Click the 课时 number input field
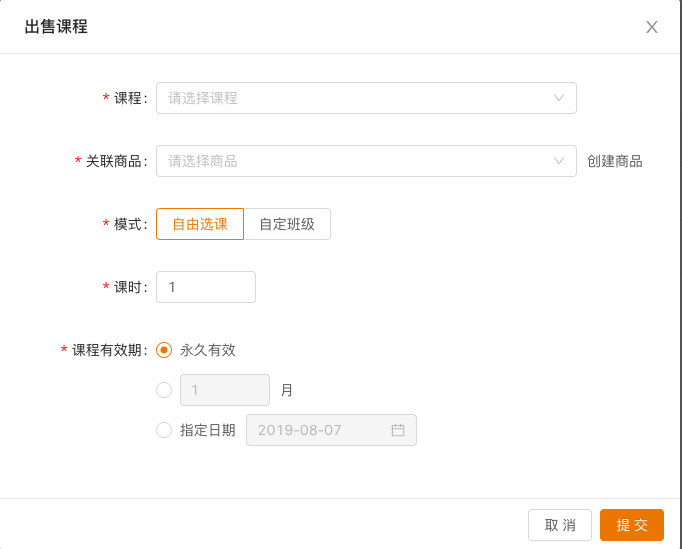The height and width of the screenshot is (549, 682). [206, 287]
